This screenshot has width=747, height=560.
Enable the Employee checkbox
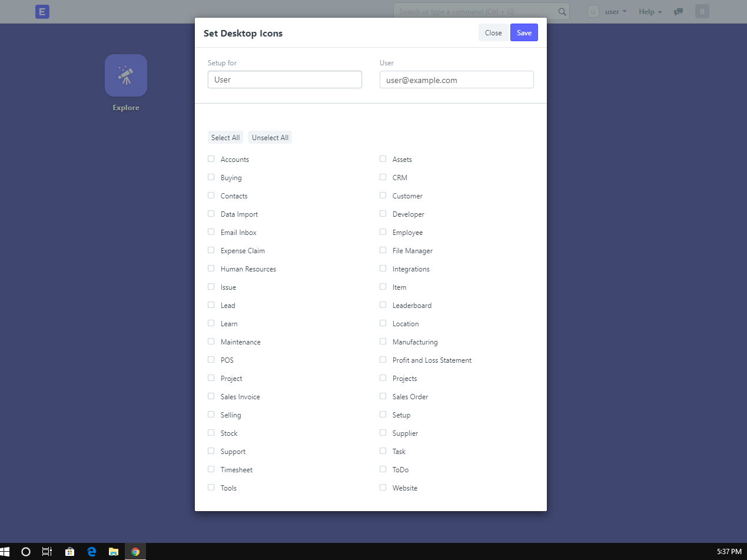[383, 232]
